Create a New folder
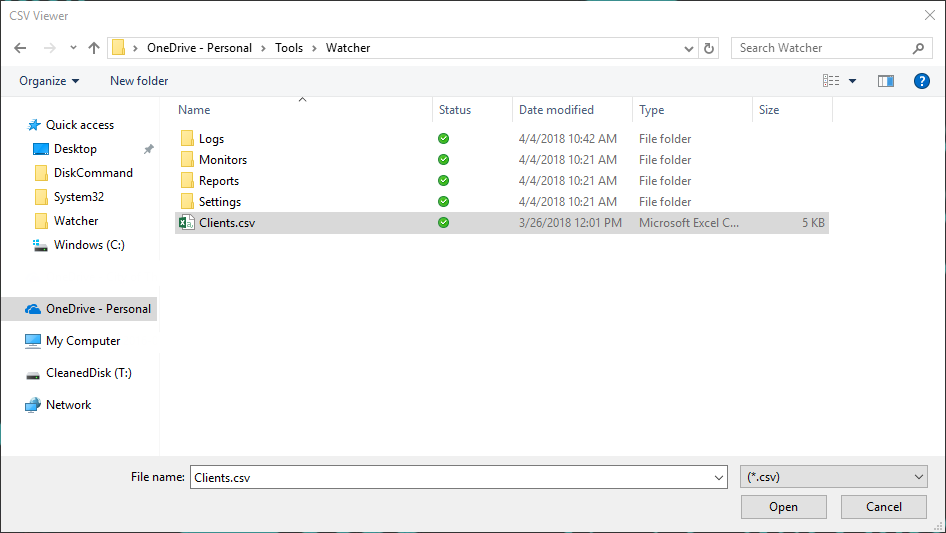Viewport: 946px width, 533px height. (x=139, y=81)
